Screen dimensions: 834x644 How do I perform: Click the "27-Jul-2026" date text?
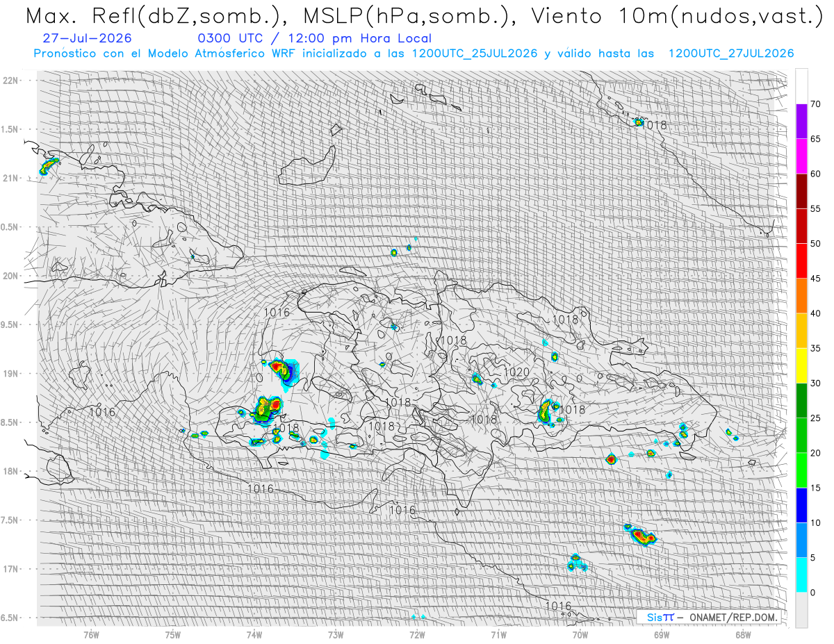point(87,39)
